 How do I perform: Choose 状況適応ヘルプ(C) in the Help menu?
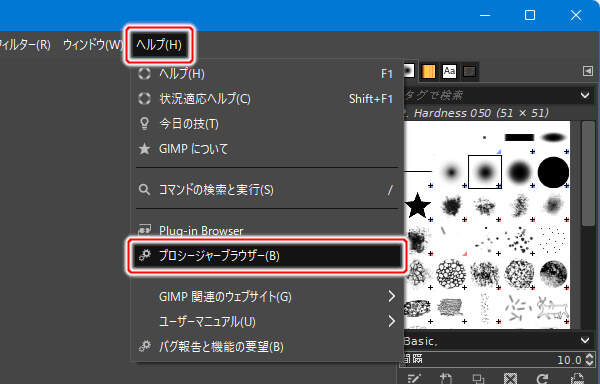pos(267,99)
